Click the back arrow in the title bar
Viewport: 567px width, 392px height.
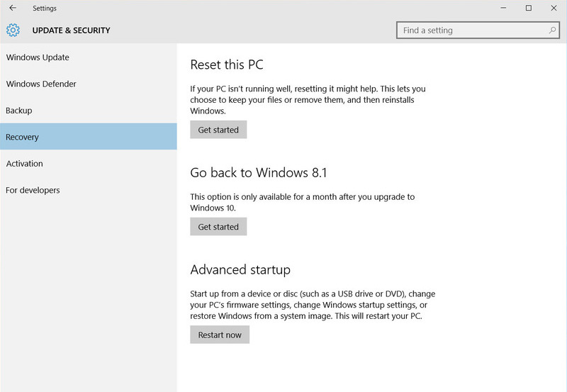(x=12, y=9)
